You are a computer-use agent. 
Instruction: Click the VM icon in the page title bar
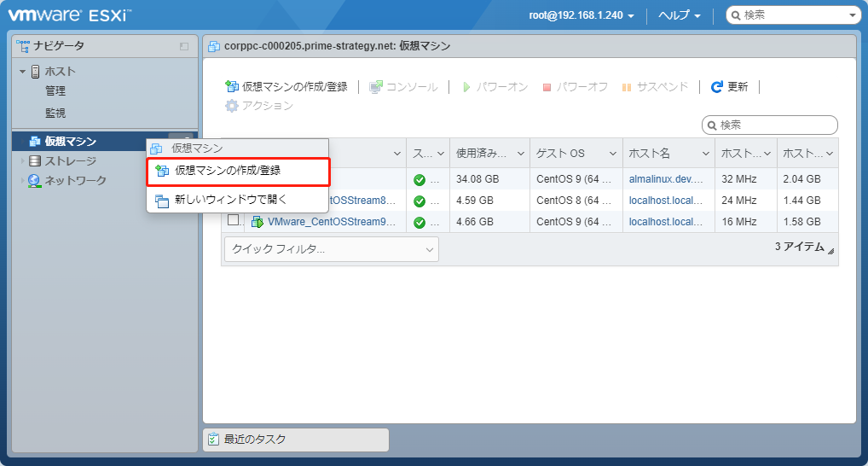[214, 47]
